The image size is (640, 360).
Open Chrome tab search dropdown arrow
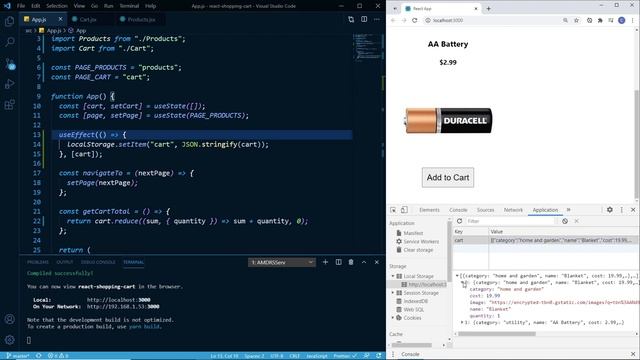pyautogui.click(x=395, y=9)
